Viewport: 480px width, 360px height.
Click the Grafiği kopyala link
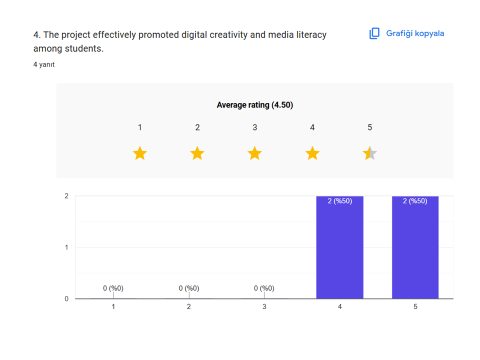[415, 33]
